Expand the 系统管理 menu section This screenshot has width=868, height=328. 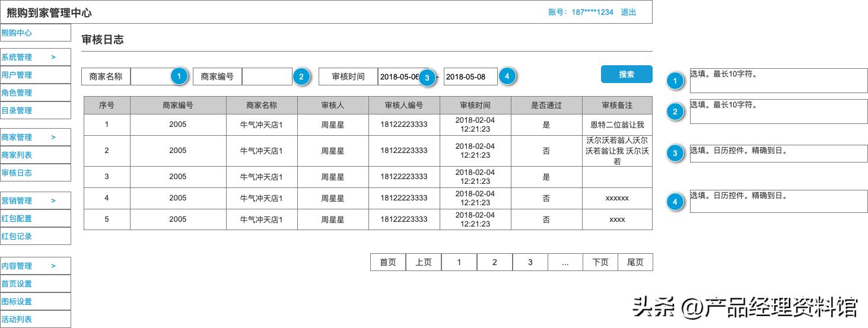pos(35,58)
